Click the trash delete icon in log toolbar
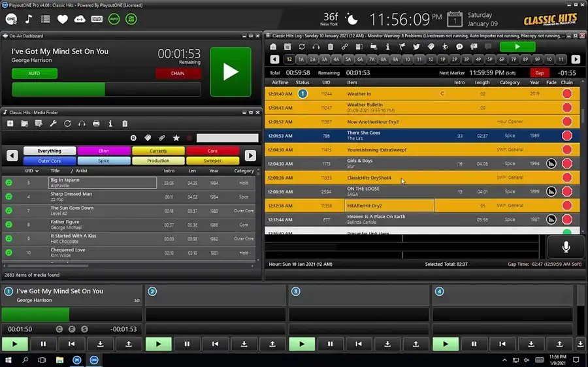This screenshot has width=588, height=367. 331,47
